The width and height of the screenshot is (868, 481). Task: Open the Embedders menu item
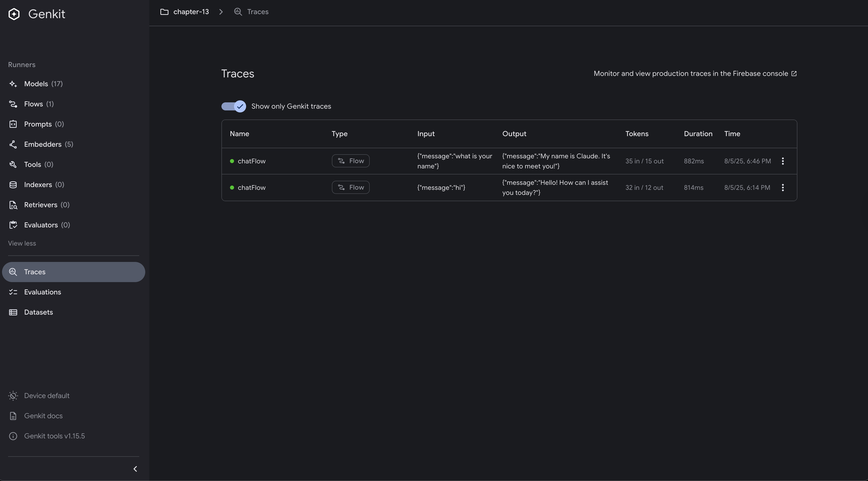pyautogui.click(x=73, y=144)
